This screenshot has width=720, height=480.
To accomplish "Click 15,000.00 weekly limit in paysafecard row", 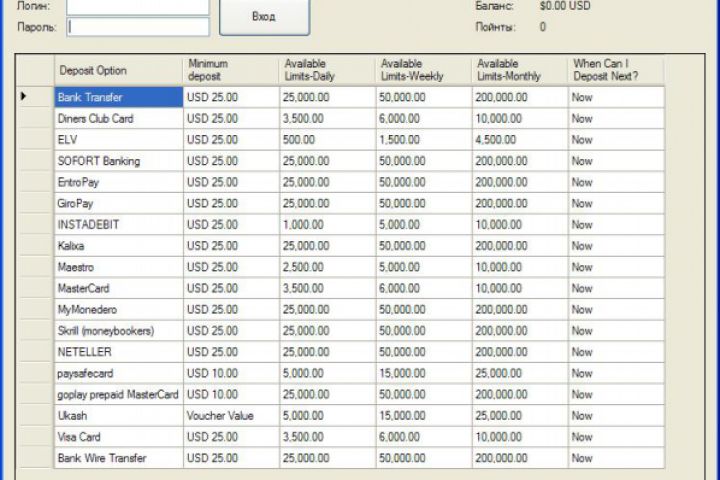I will click(x=424, y=373).
